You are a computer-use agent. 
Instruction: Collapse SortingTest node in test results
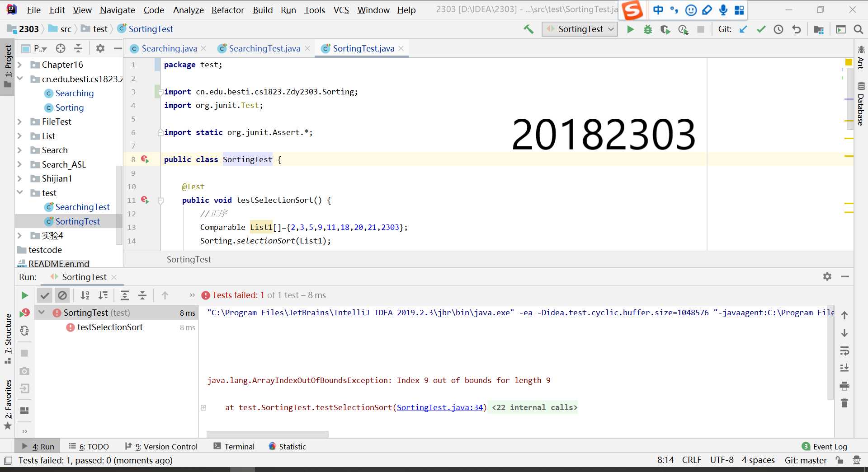pyautogui.click(x=42, y=313)
